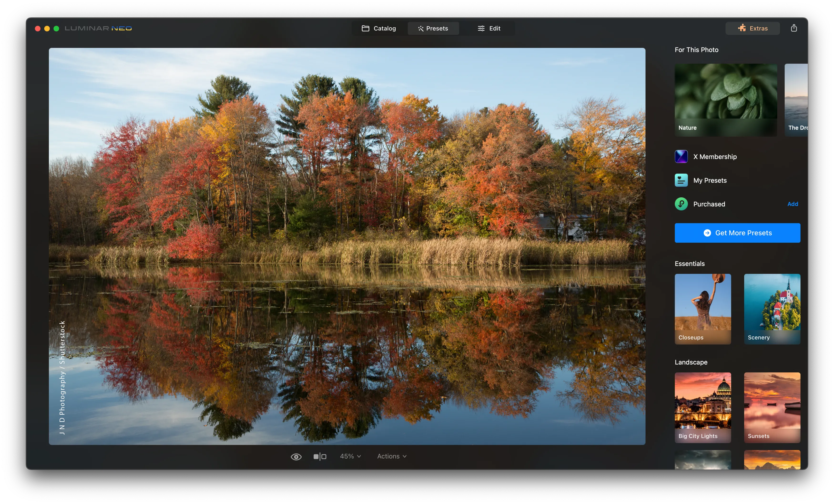Switch to the Presets tab
The height and width of the screenshot is (504, 834).
click(433, 28)
